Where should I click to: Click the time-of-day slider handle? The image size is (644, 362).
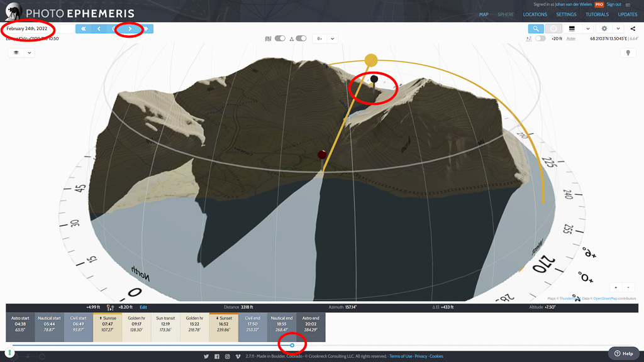(292, 345)
